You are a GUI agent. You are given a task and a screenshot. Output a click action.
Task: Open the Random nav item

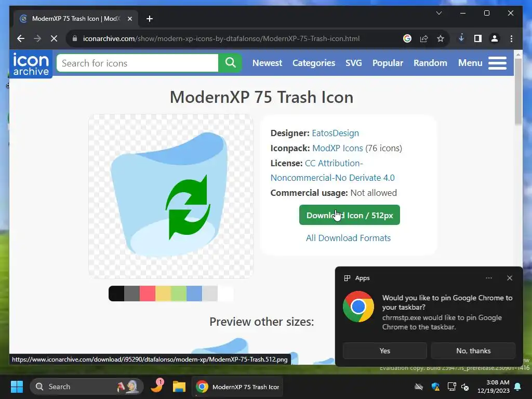[430, 63]
